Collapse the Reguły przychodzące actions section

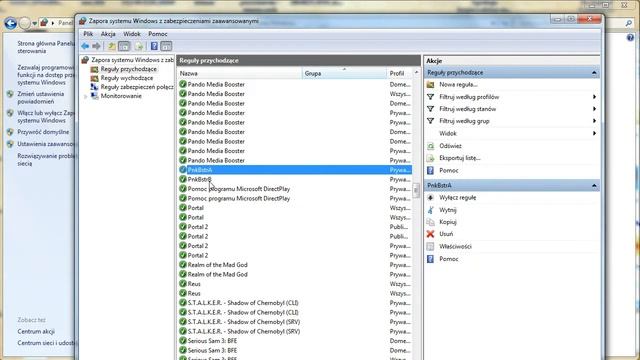coord(594,73)
